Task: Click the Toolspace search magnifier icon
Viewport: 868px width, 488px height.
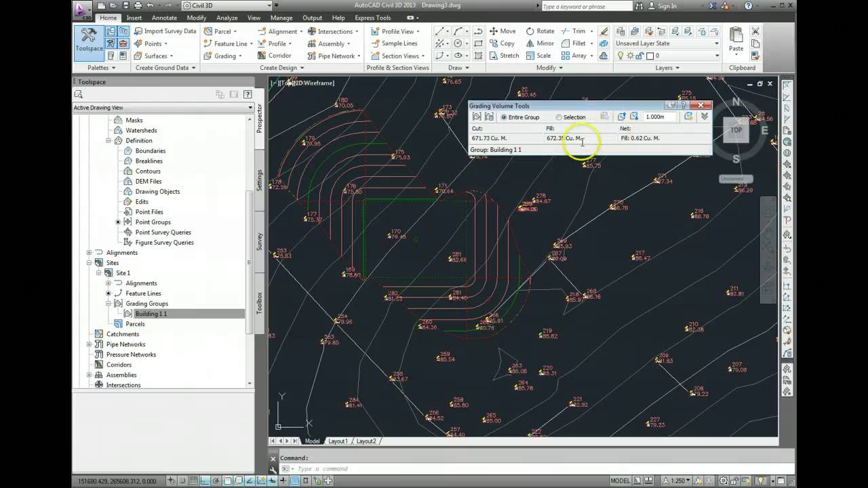Action: (79, 94)
